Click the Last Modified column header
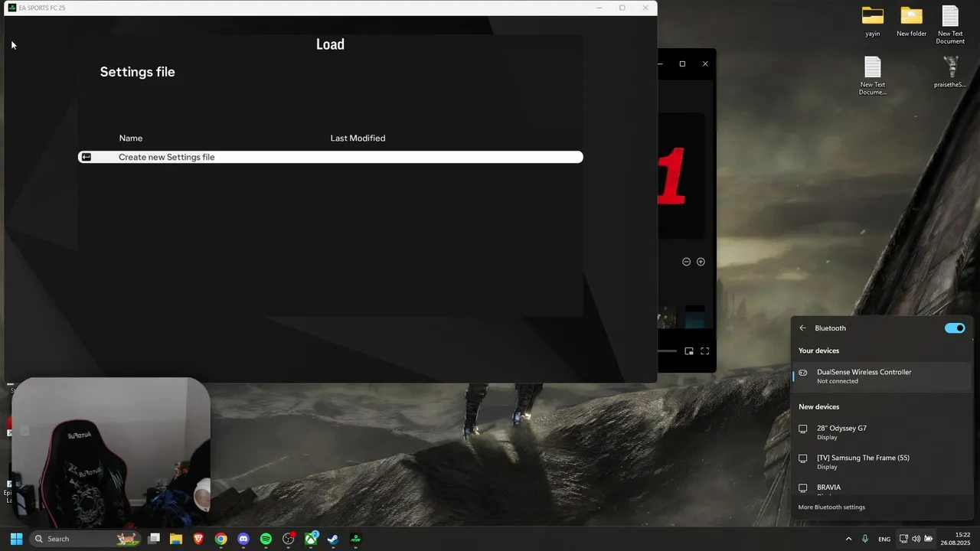The width and height of the screenshot is (980, 551). pyautogui.click(x=358, y=139)
